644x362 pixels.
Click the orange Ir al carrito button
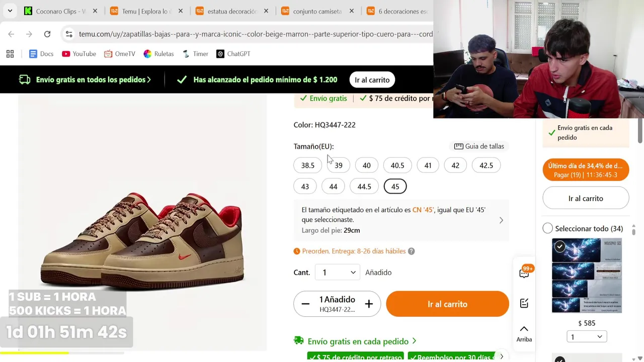click(447, 304)
